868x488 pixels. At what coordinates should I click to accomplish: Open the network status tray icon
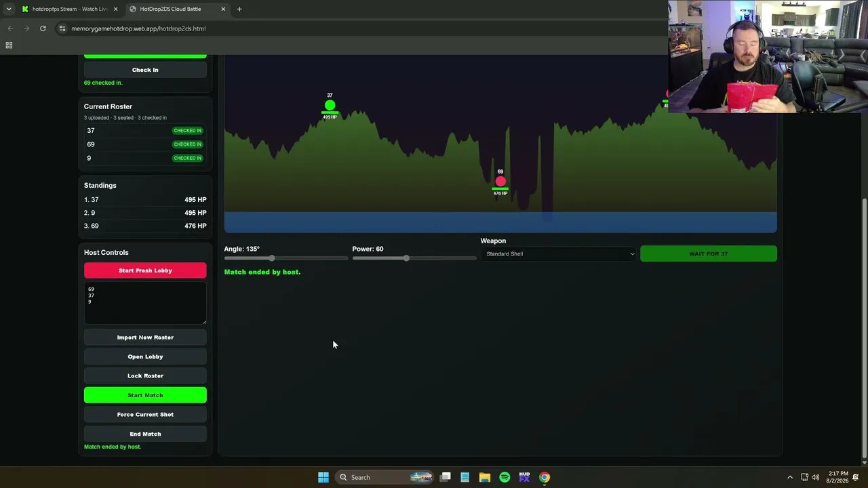tap(804, 477)
